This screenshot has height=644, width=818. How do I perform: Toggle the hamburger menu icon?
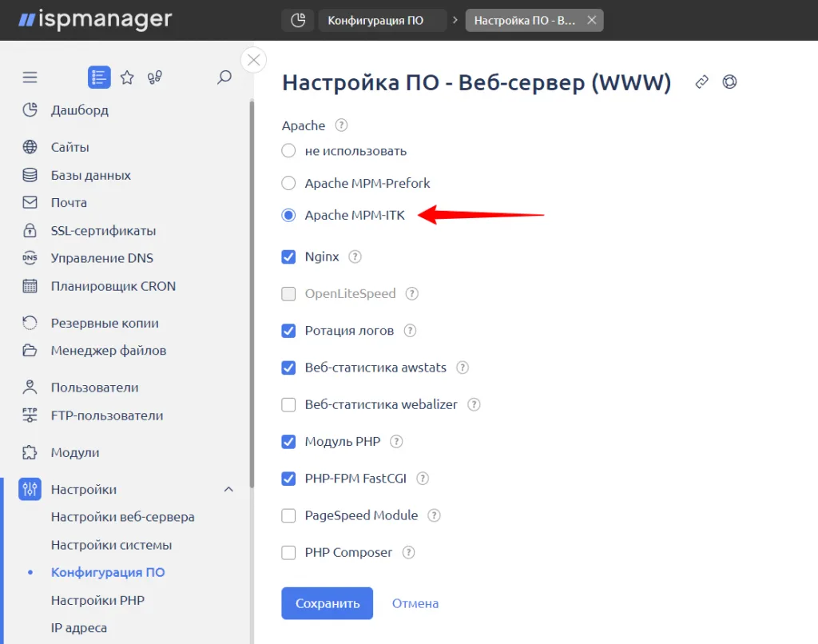click(x=30, y=78)
